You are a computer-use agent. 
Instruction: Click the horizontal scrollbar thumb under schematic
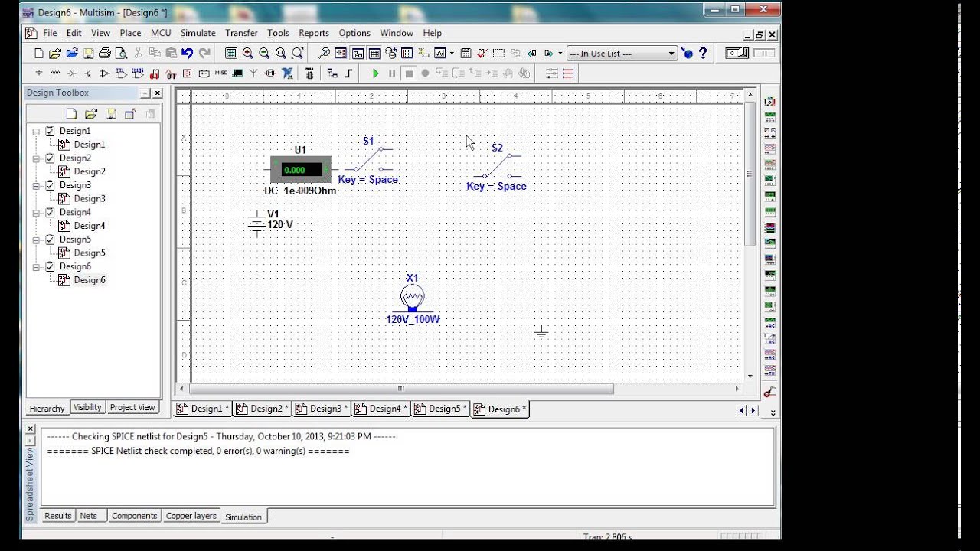[x=400, y=389]
